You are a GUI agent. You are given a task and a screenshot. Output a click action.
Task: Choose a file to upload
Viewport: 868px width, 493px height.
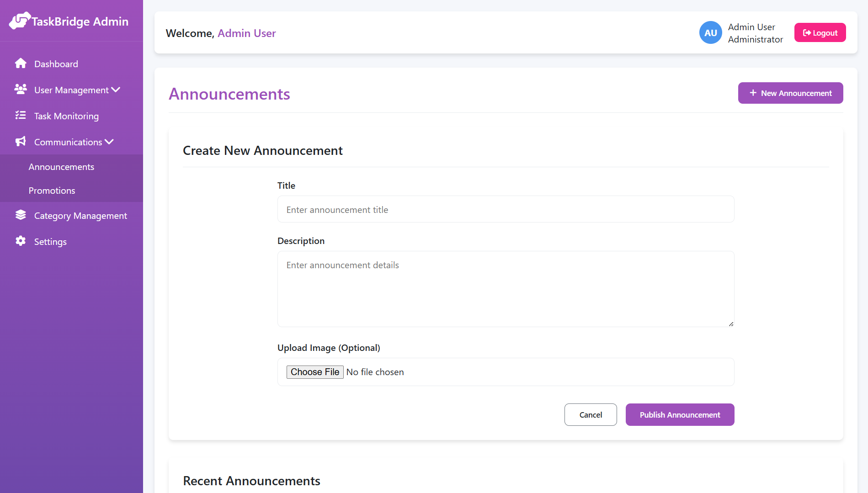(314, 371)
